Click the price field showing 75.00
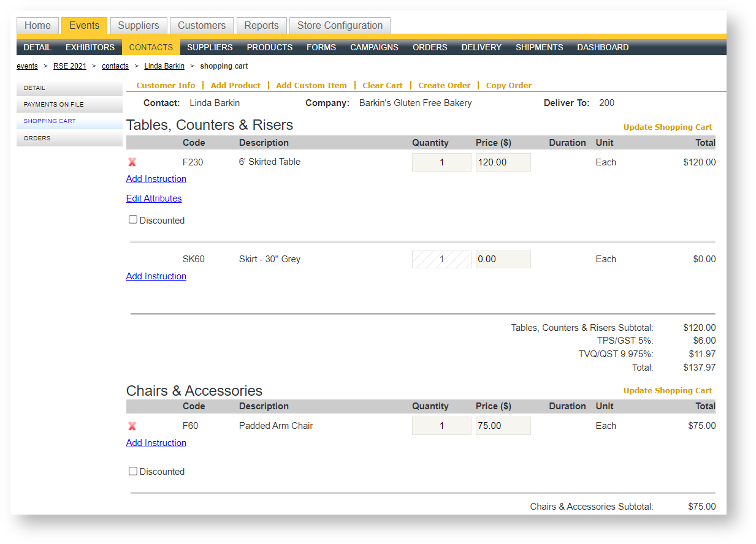 (503, 426)
